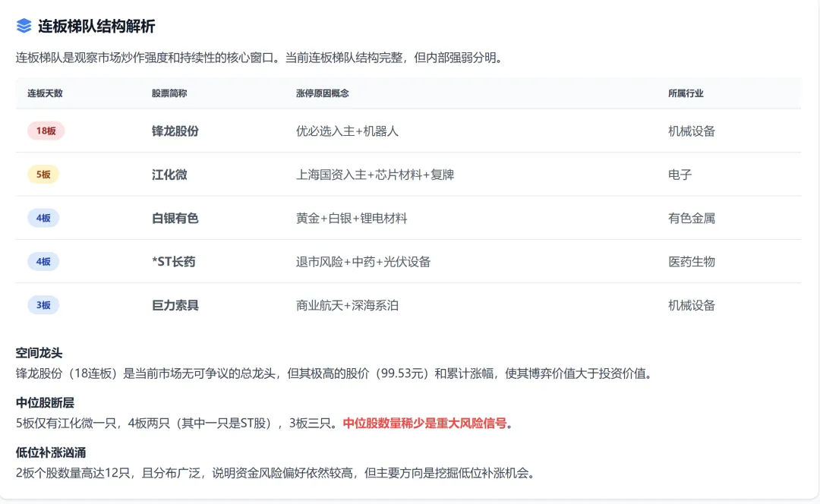
Task: Select stock name 锋龙股份
Action: [175, 131]
